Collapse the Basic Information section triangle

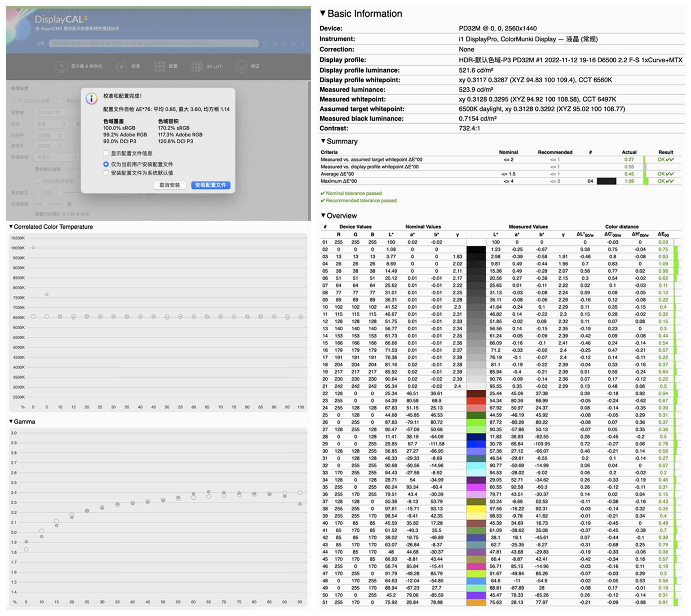click(x=323, y=13)
